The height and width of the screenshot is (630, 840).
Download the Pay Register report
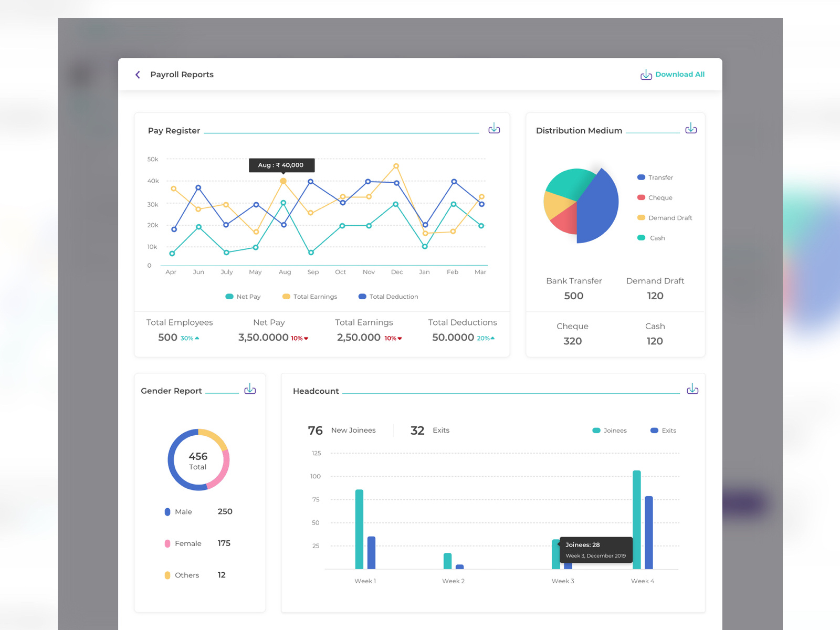494,129
